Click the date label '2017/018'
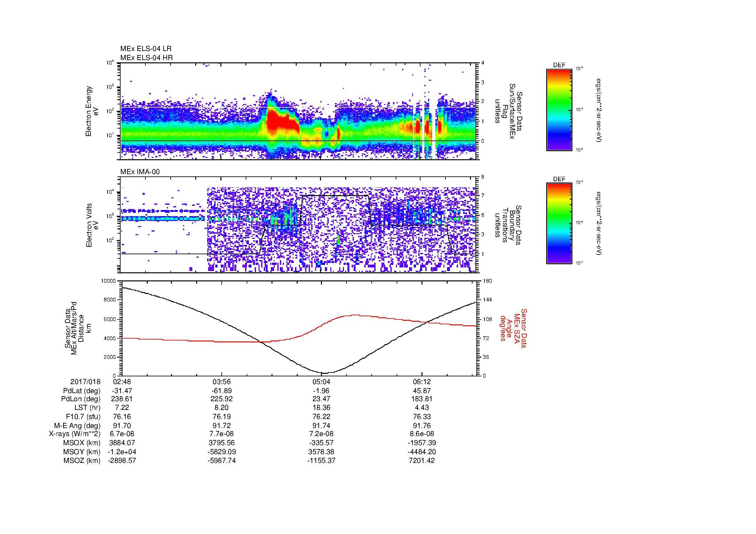Viewport: 756px width, 534px height. coord(85,382)
